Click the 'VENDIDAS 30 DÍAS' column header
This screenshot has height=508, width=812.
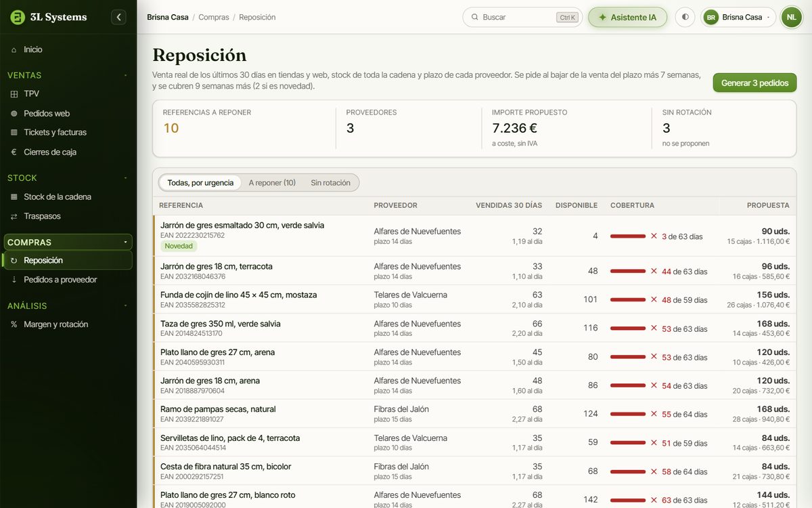tap(509, 205)
